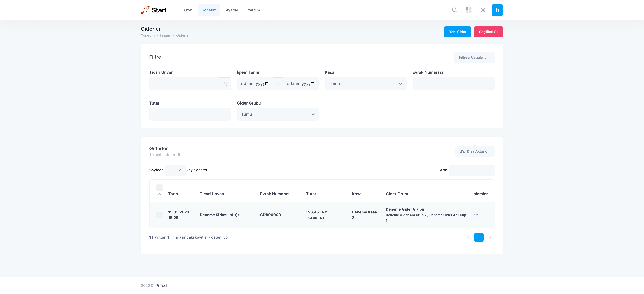Screen dimensions: 644x294
Task: Toggle theme with the sun icon
Action: click(483, 10)
